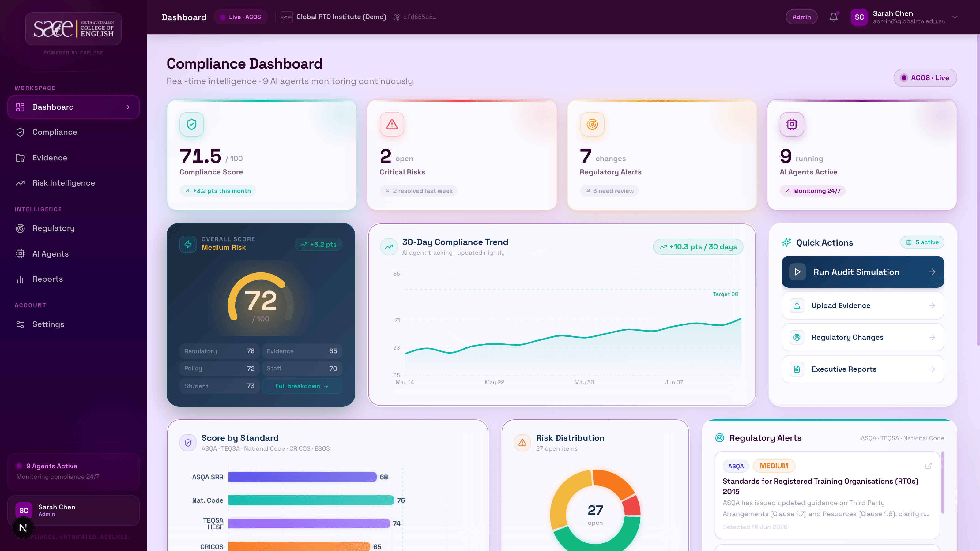Click the Regulatory 78 score cell
This screenshot has height=551, width=980.
pos(220,351)
